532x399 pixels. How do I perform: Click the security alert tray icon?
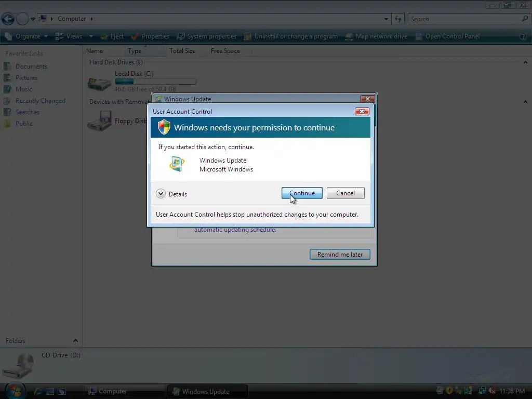pos(449,391)
